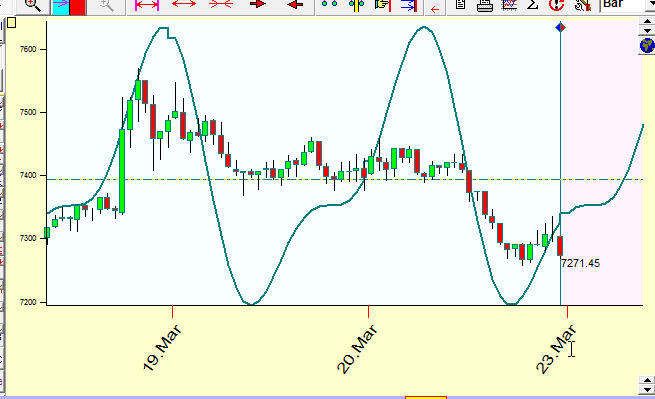Screen dimensions: 655x399
Task: Click the 20.Mar date axis label
Action: 358,348
